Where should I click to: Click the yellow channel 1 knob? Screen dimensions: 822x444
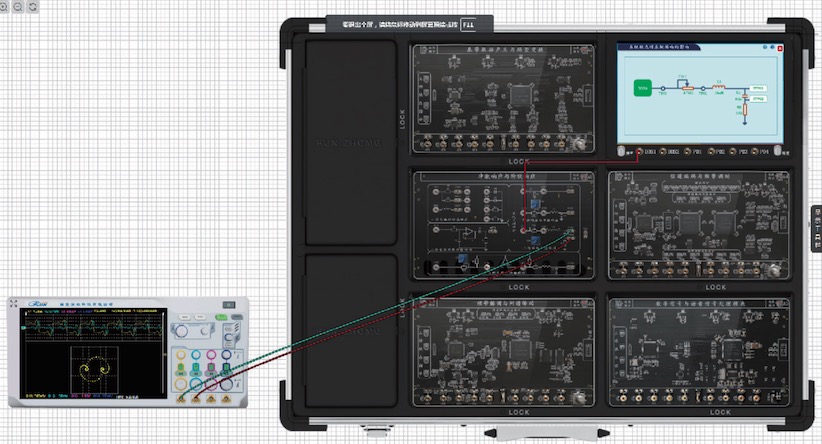[179, 355]
